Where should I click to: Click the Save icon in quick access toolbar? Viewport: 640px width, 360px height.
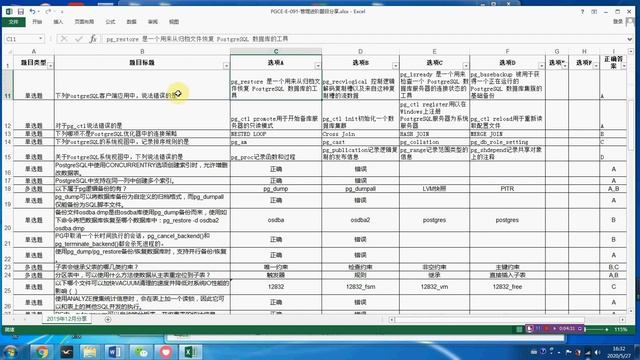click(x=20, y=12)
